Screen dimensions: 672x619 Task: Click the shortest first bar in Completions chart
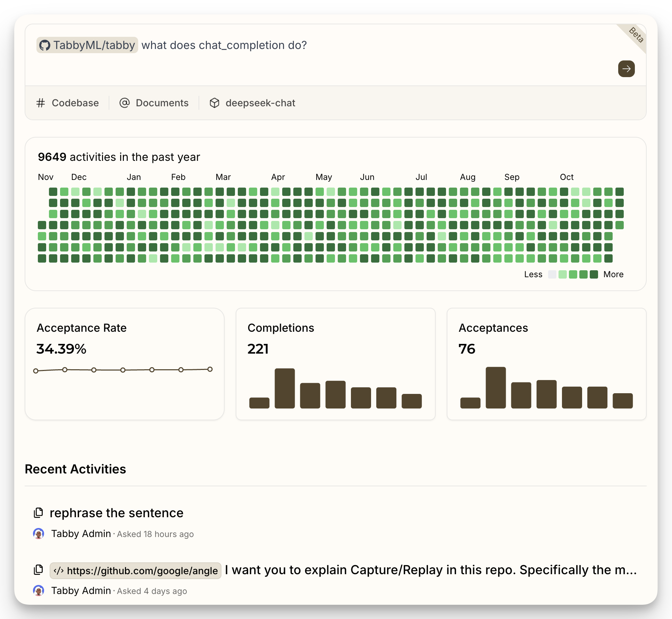coord(259,403)
